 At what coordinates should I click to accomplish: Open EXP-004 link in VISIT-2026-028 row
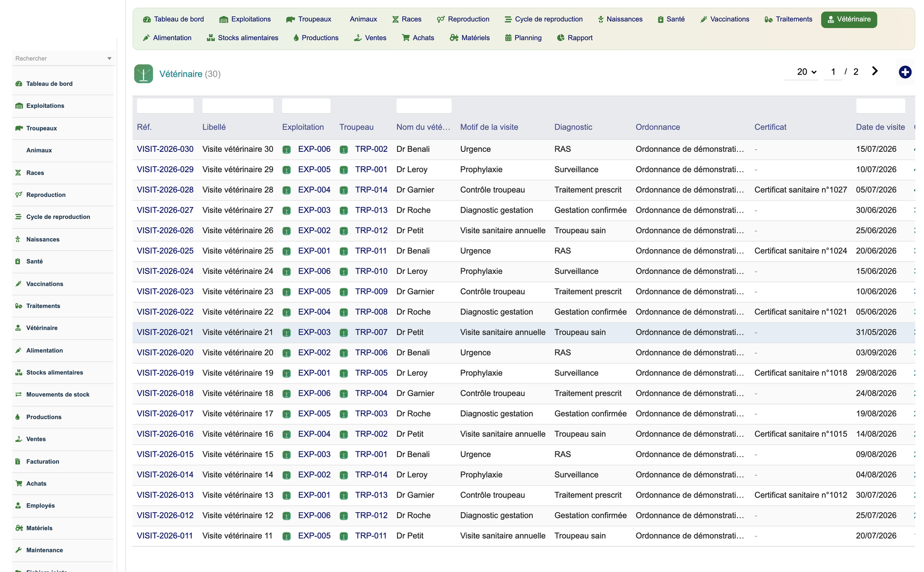point(314,190)
